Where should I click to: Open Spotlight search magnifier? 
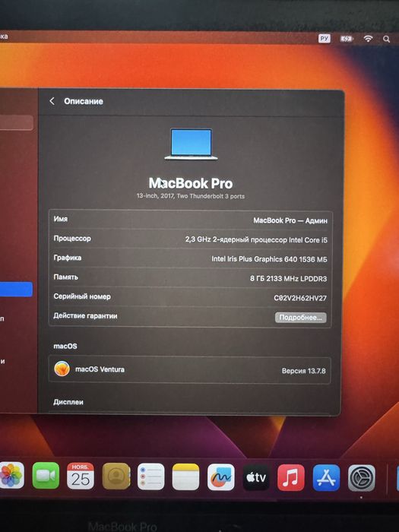tap(386, 39)
